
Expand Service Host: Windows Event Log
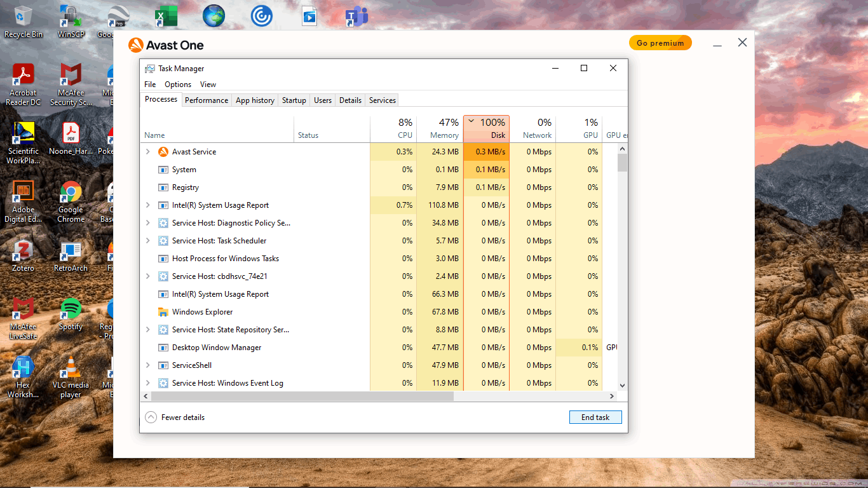(148, 383)
